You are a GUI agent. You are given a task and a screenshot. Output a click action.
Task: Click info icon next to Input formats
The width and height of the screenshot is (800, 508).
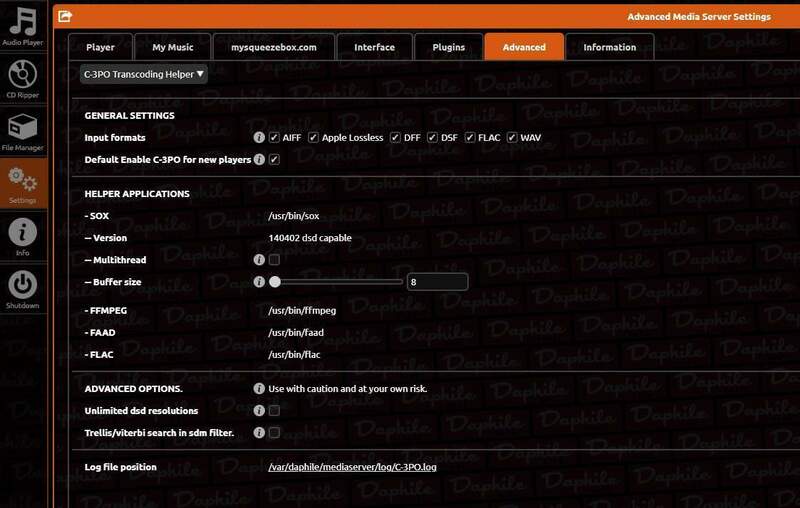(x=259, y=137)
